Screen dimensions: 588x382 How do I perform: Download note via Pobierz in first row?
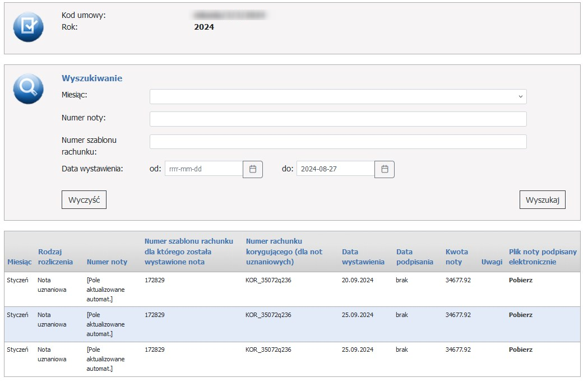tap(520, 280)
